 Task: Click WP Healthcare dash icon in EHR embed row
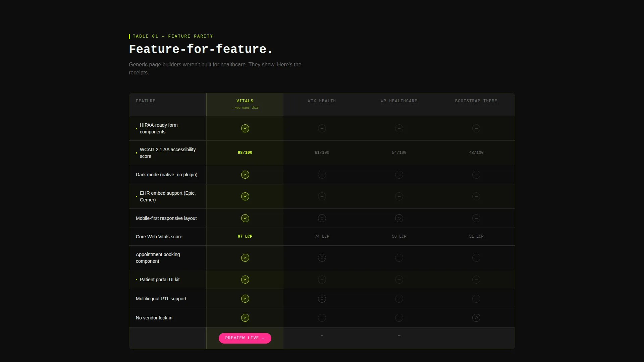tap(399, 196)
